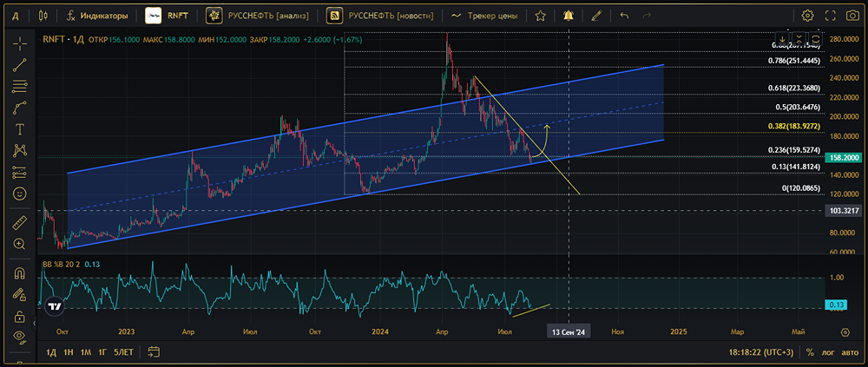Viewport: 868px width, 367px height.
Task: Open chart settings gear icon
Action: pyautogui.click(x=807, y=16)
